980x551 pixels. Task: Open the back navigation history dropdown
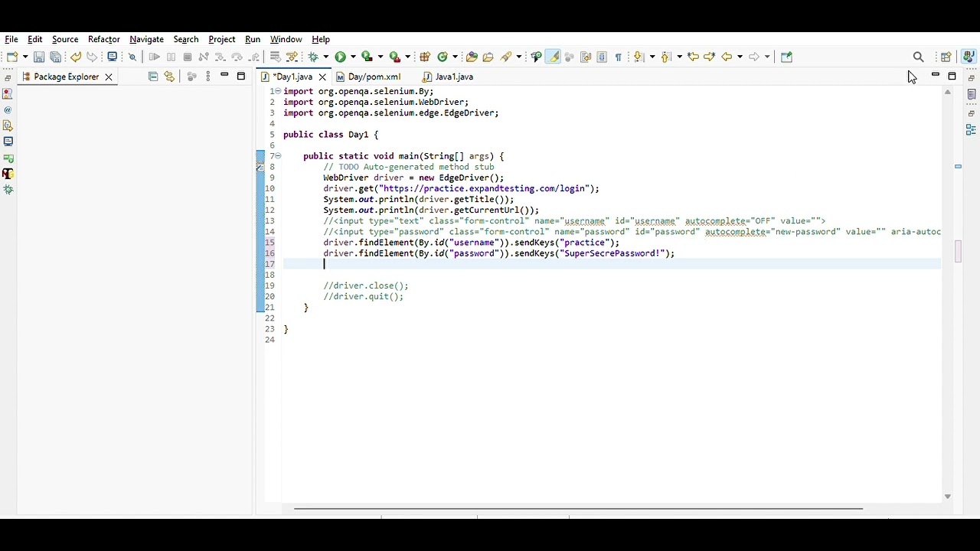pyautogui.click(x=740, y=57)
